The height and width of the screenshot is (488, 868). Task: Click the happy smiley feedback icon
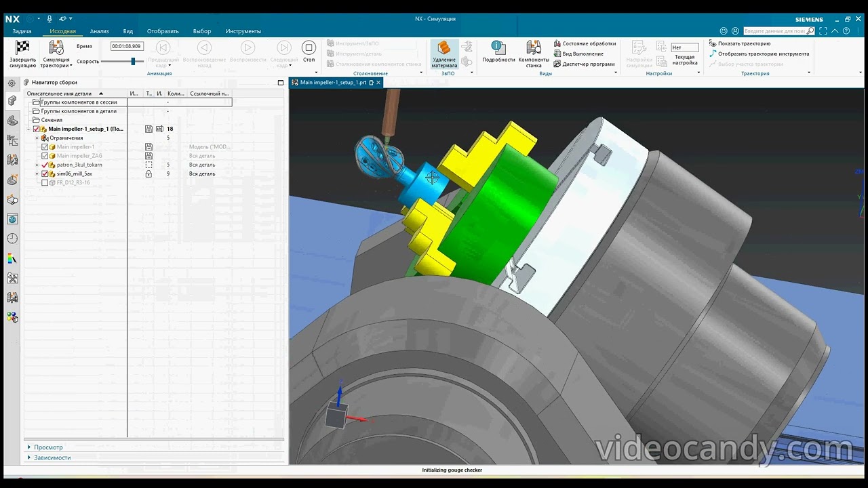pyautogui.click(x=724, y=31)
